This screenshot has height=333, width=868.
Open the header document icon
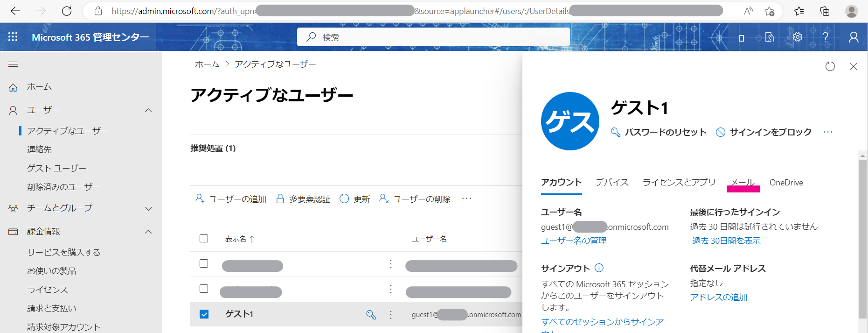770,37
